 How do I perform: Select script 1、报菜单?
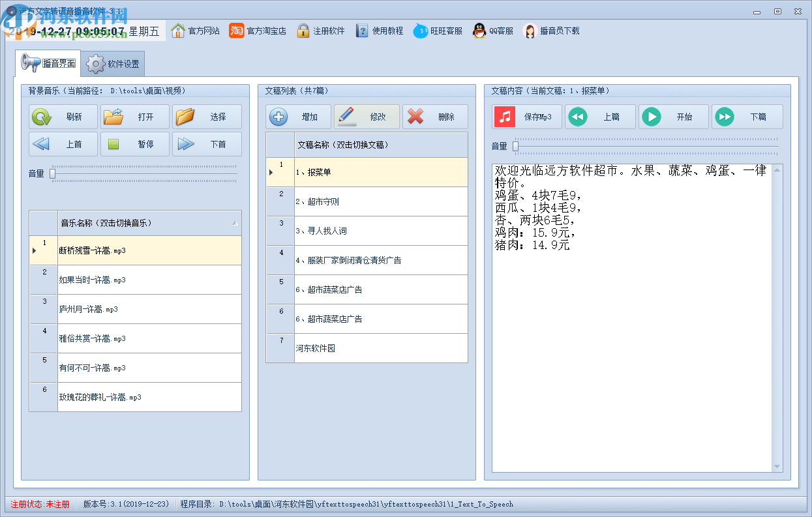[381, 172]
